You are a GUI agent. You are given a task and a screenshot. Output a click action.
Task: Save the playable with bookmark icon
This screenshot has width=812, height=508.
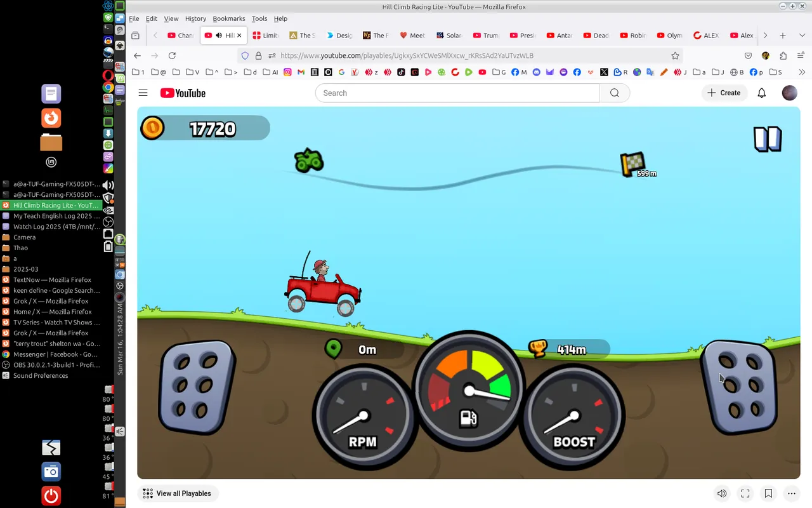coord(768,493)
